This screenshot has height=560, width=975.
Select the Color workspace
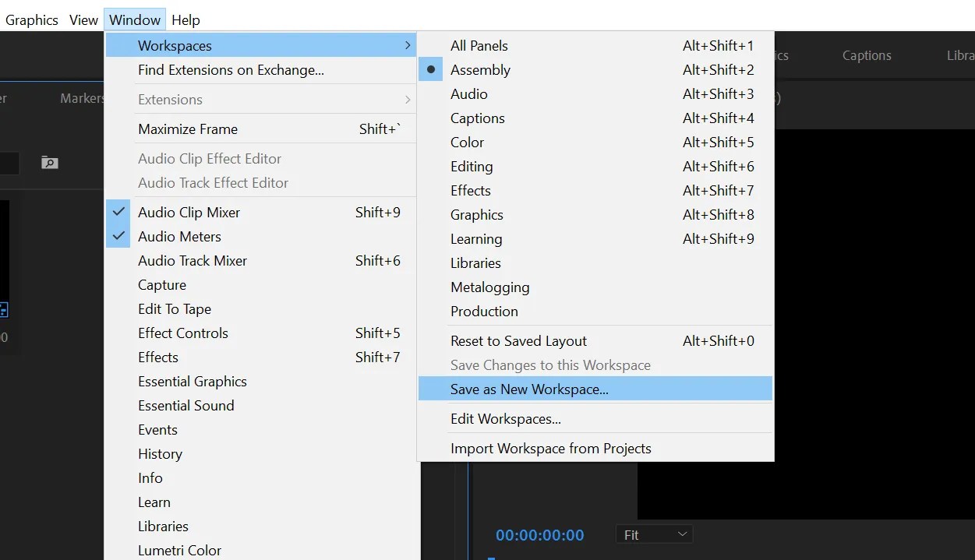click(467, 142)
